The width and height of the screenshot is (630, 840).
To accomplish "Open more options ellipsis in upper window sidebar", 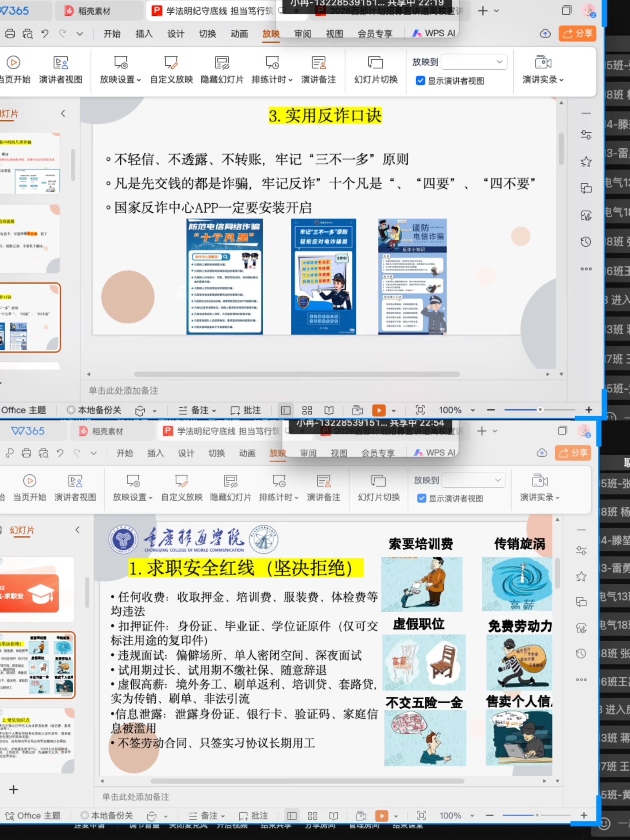I will [586, 269].
